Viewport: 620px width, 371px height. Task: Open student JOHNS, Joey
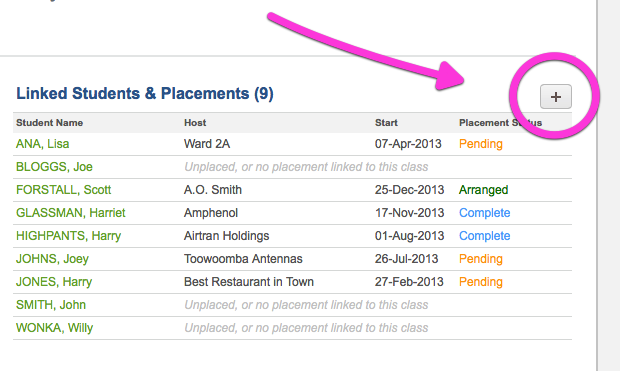pos(52,259)
